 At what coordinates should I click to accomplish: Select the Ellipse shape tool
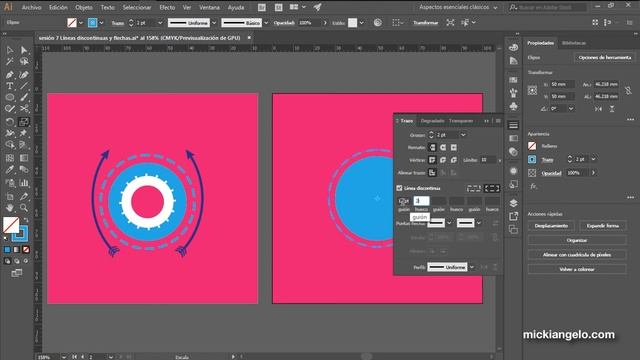tap(10, 98)
